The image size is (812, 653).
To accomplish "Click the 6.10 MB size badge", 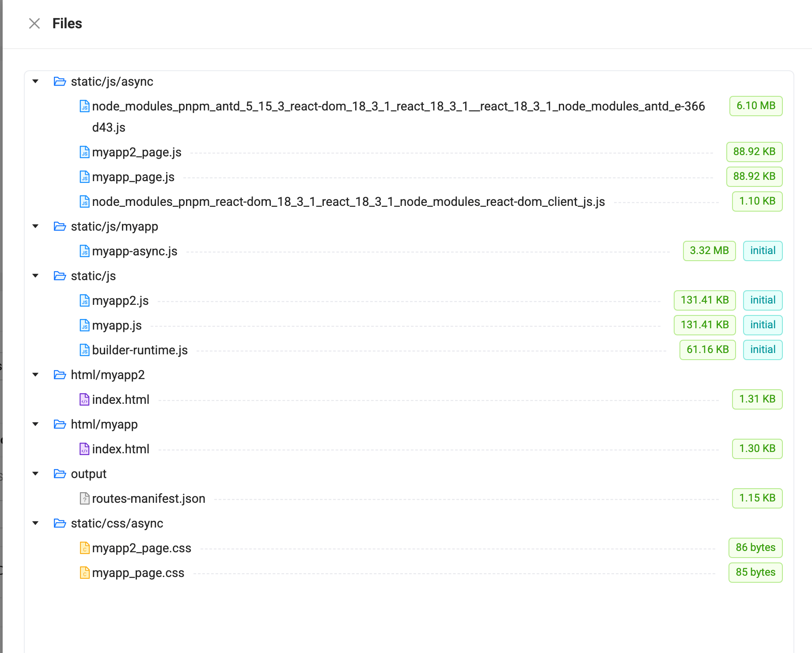I will [756, 106].
